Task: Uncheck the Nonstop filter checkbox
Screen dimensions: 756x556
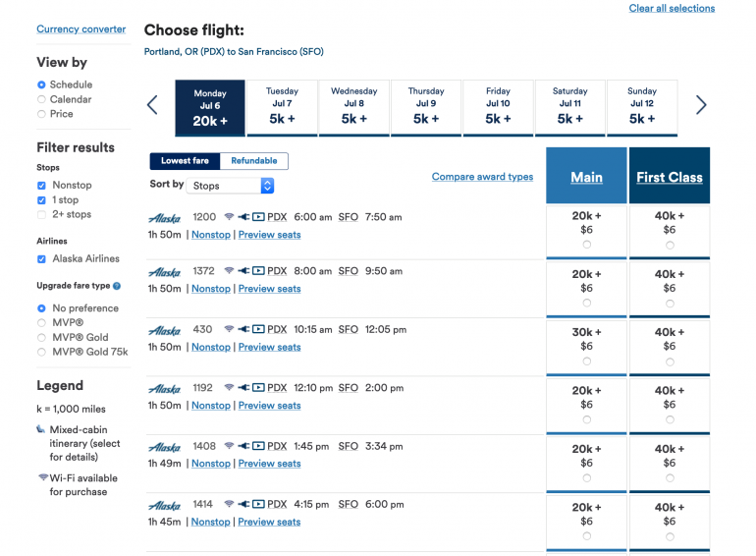Action: pyautogui.click(x=41, y=185)
